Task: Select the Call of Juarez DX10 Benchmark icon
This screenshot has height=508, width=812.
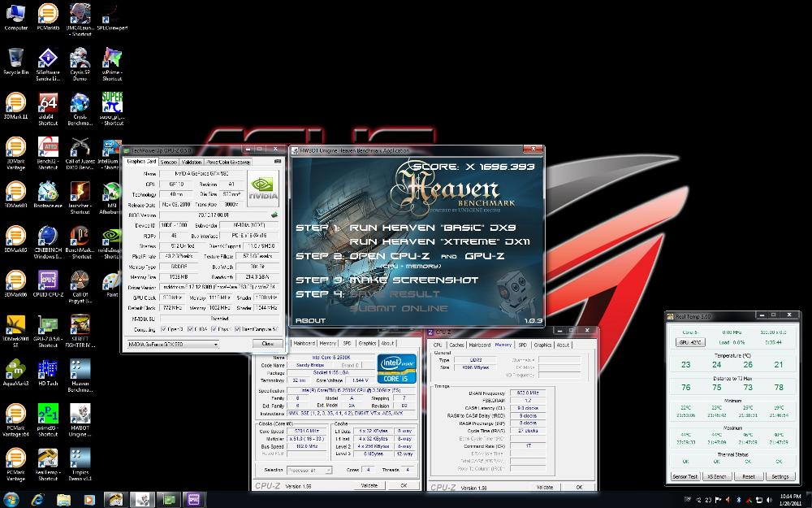Action: pyautogui.click(x=80, y=154)
